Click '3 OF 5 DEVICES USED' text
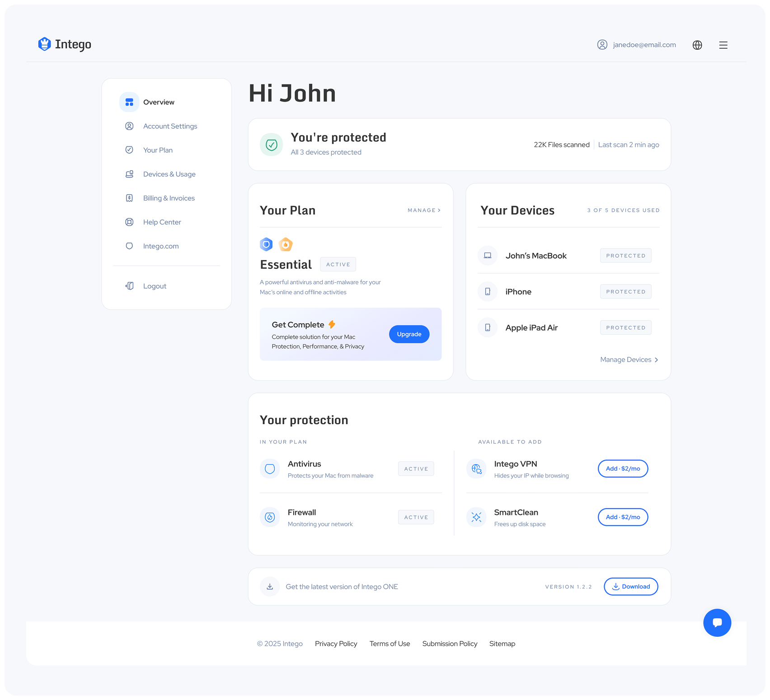 click(x=624, y=210)
